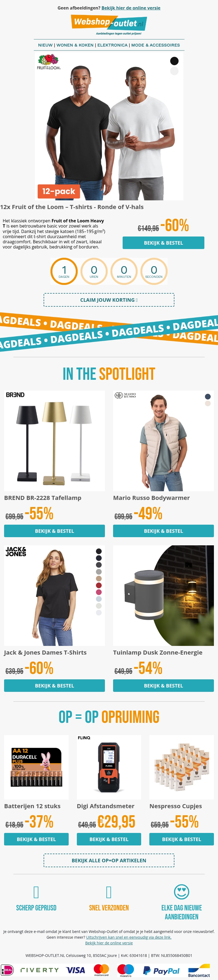Click the Duracell batteries product image

click(x=36, y=767)
